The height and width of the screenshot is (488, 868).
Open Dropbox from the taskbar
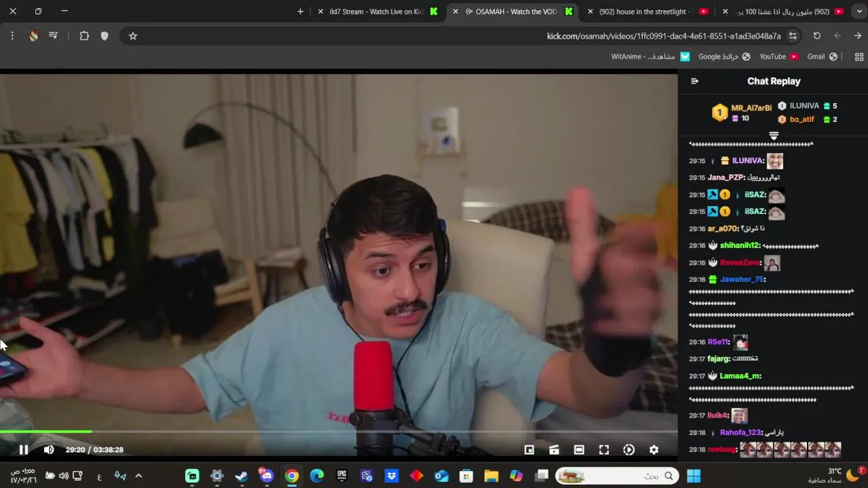[x=391, y=476]
